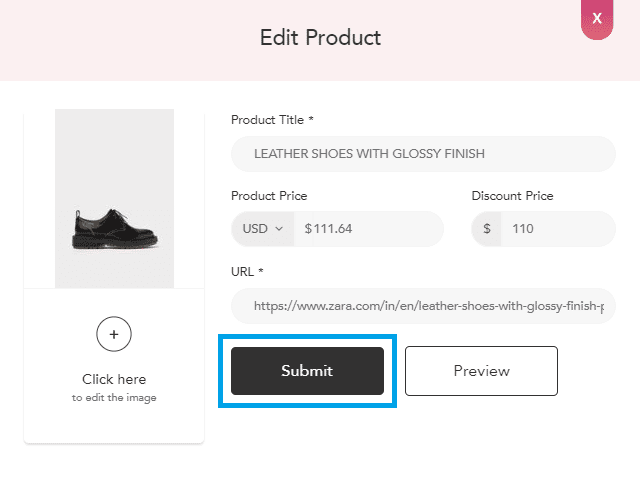
Task: Expand the chevron arrow beside USD
Action: (279, 229)
